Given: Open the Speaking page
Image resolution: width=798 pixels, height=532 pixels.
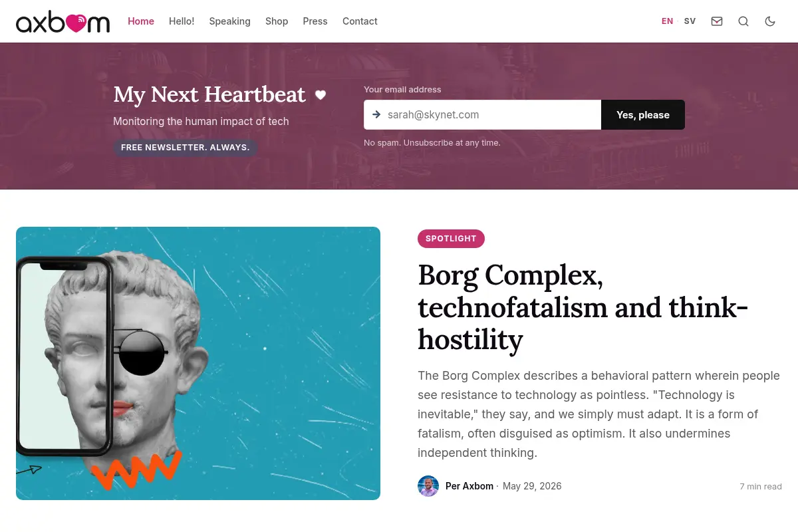Looking at the screenshot, I should tap(229, 21).
